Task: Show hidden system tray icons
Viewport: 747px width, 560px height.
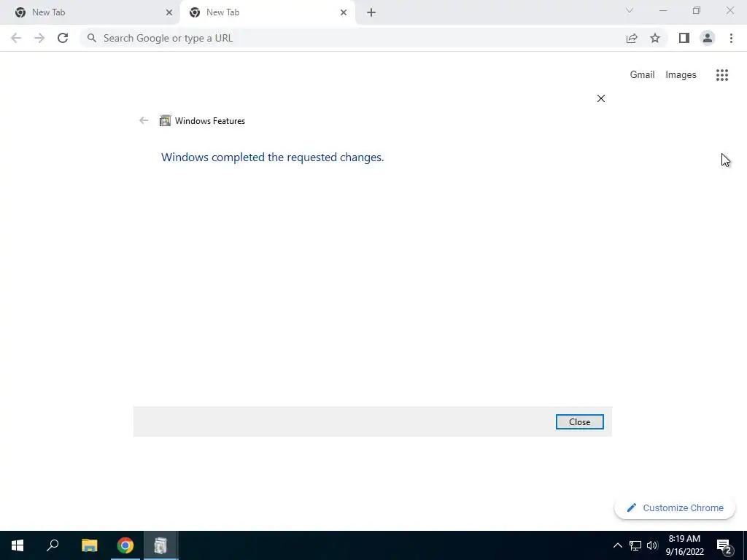Action: coord(617,545)
